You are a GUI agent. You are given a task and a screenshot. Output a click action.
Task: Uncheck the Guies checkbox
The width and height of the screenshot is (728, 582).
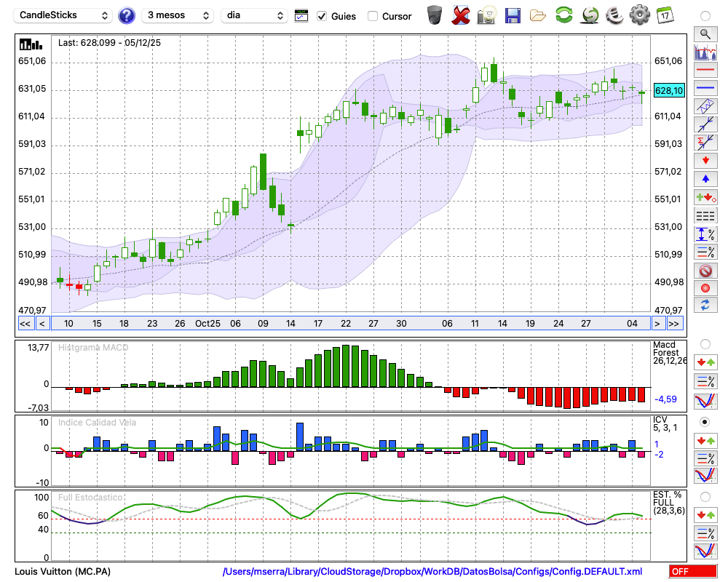(x=322, y=16)
